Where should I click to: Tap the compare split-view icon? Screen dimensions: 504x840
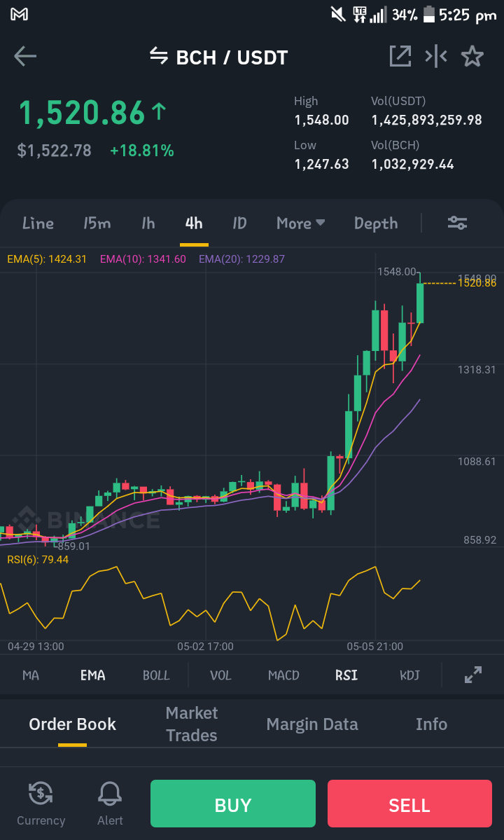436,56
